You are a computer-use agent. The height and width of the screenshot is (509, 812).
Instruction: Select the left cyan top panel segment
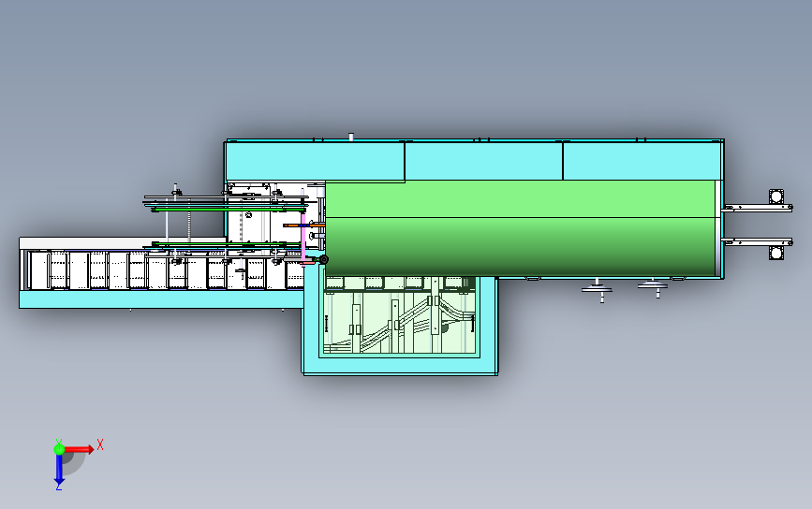pos(315,161)
